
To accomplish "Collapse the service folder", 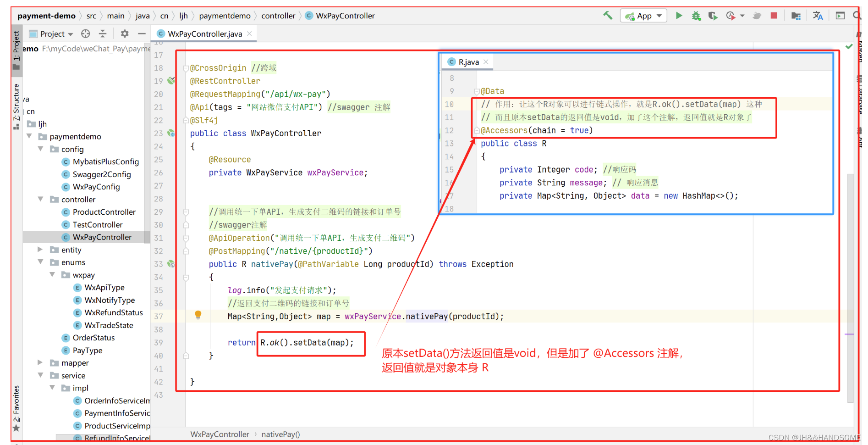I will click(x=41, y=375).
